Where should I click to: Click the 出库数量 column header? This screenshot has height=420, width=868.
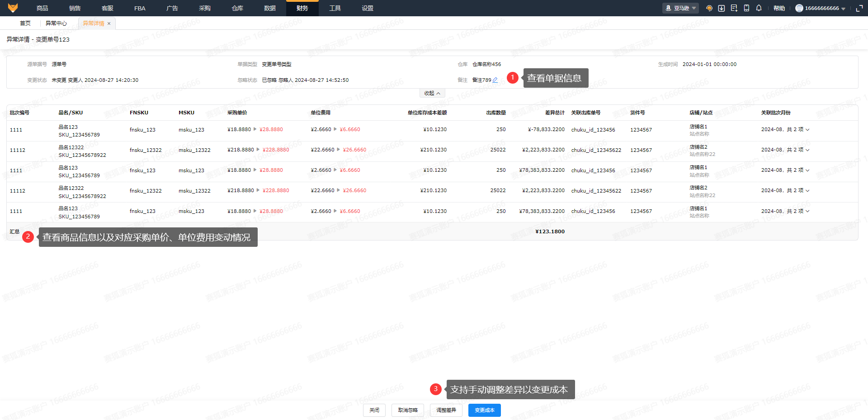coord(496,113)
